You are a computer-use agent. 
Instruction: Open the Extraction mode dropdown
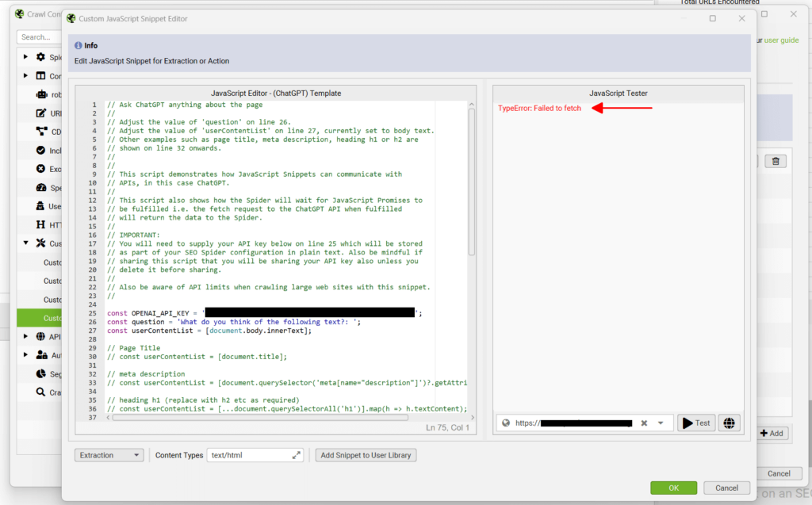pos(109,455)
